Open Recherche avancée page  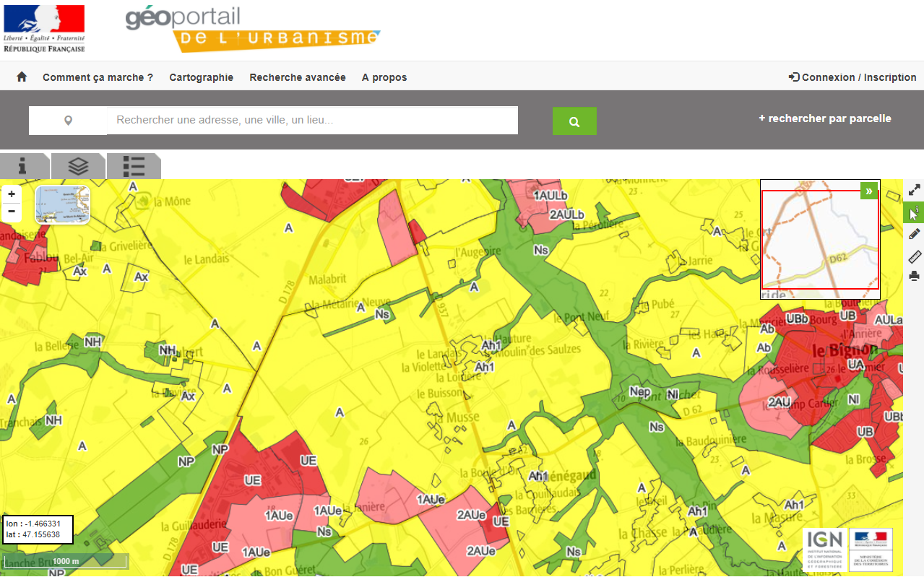click(x=298, y=77)
